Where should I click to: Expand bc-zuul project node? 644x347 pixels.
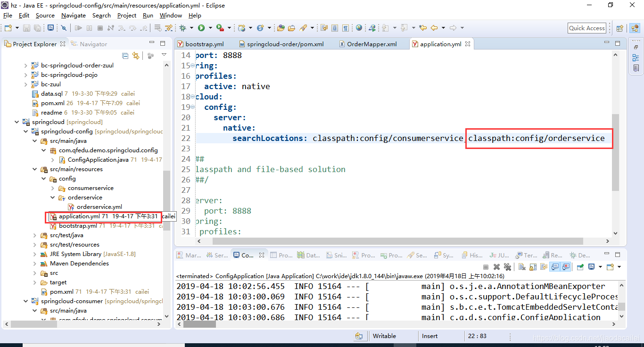coord(25,84)
